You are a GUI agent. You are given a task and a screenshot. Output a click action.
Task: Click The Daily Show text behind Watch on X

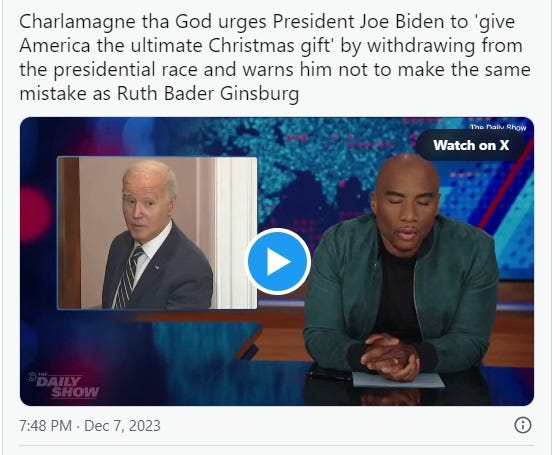point(498,127)
